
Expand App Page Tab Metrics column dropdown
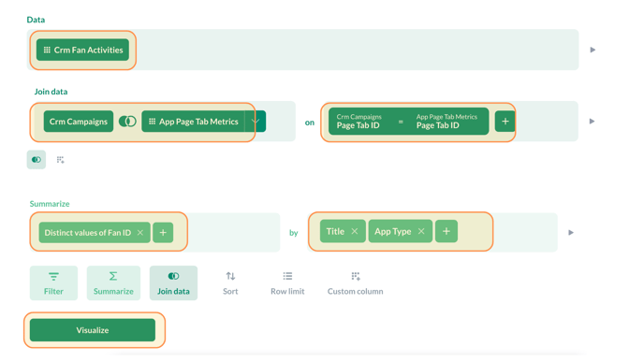coord(256,122)
